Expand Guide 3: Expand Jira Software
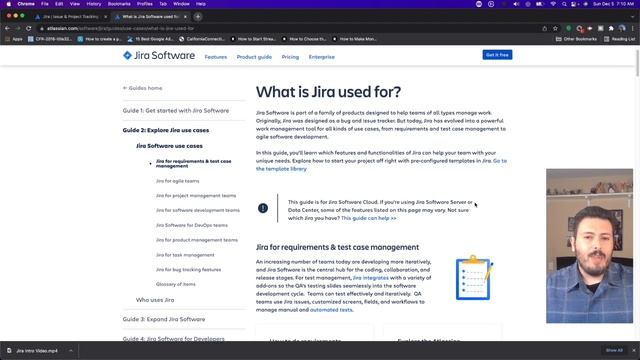The width and height of the screenshot is (640, 360). tap(164, 319)
